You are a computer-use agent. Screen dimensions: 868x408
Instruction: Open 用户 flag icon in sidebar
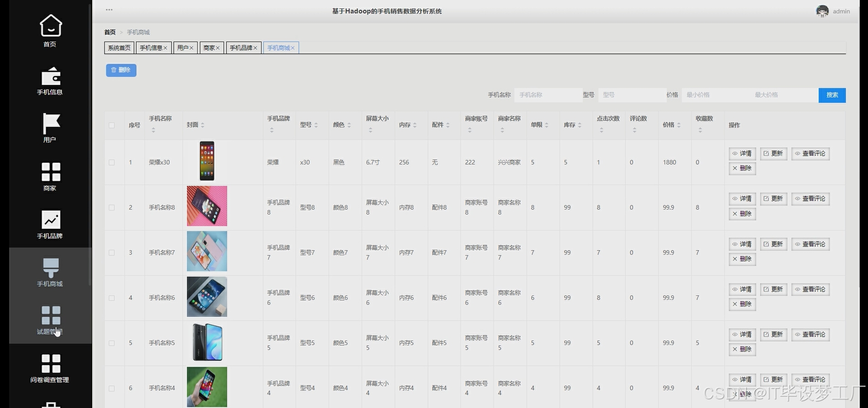(51, 124)
